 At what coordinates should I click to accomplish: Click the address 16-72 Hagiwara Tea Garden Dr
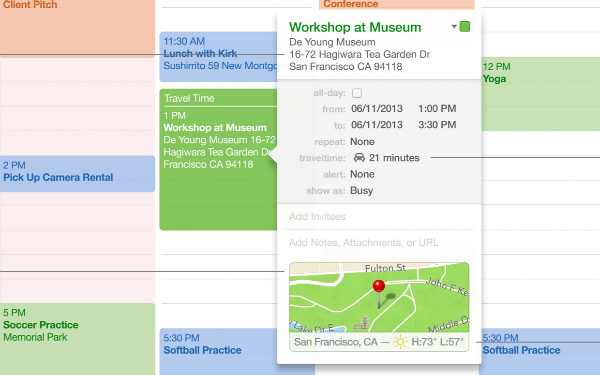click(x=360, y=54)
